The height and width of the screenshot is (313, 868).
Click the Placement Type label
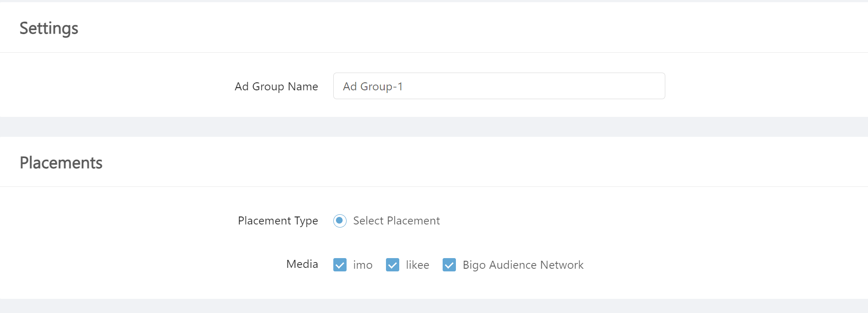tap(278, 220)
